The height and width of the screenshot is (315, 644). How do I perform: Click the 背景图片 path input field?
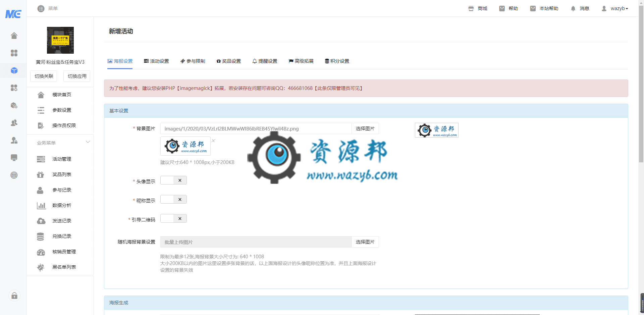(x=256, y=129)
